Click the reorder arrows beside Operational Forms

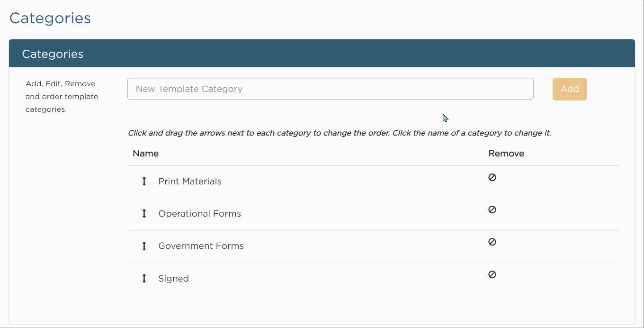coord(144,213)
